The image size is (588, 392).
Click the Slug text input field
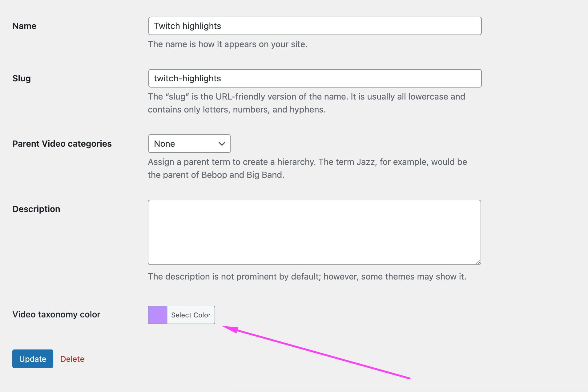[x=315, y=78]
